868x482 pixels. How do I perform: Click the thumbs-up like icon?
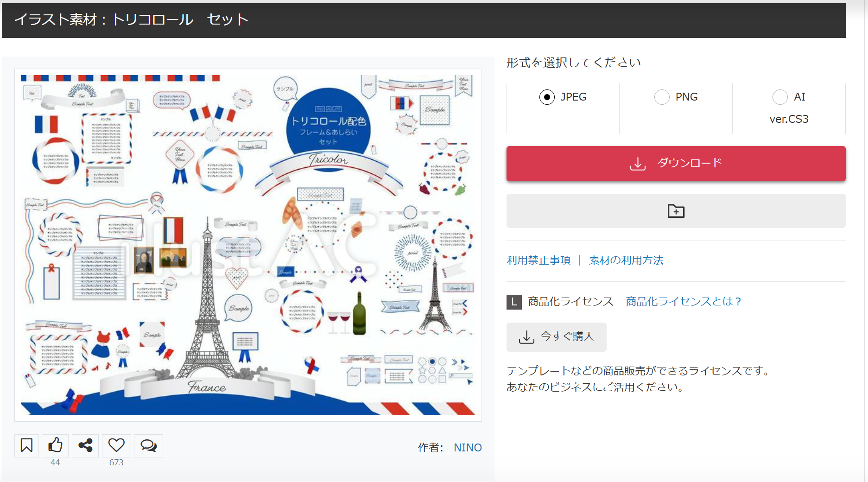55,445
